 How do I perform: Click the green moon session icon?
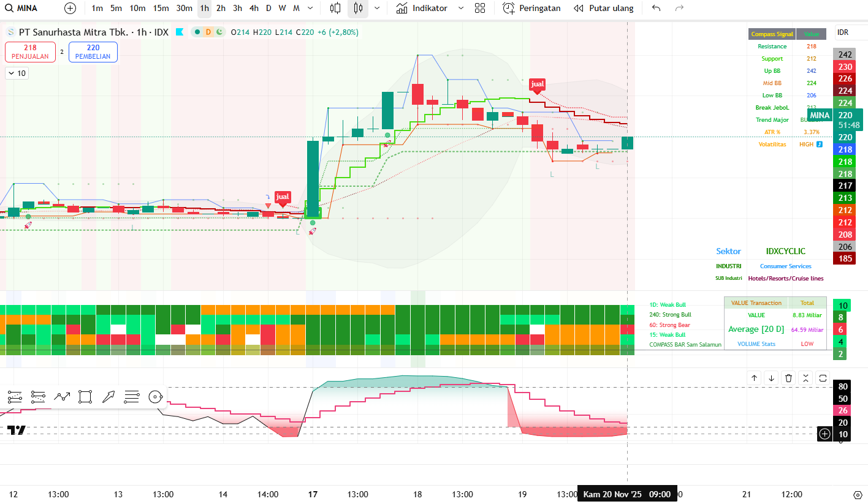[x=218, y=32]
